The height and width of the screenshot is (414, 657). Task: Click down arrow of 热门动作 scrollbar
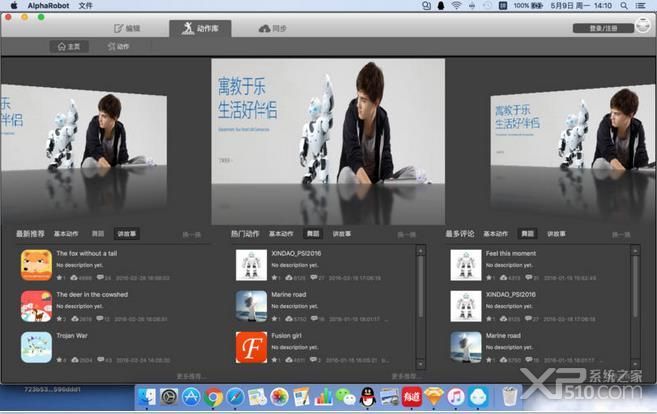[421, 364]
